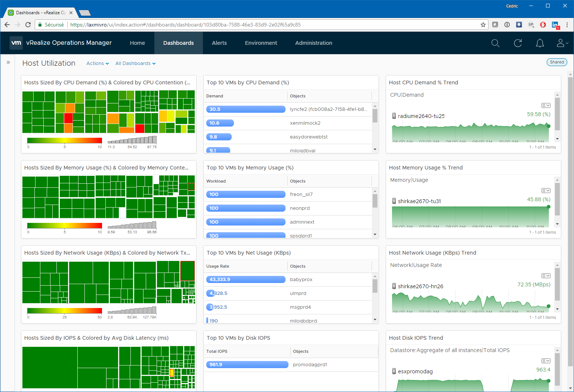Screen dimensions: 574x392
Task: Click the legend icon in CPU Demand trend
Action: coord(546,106)
